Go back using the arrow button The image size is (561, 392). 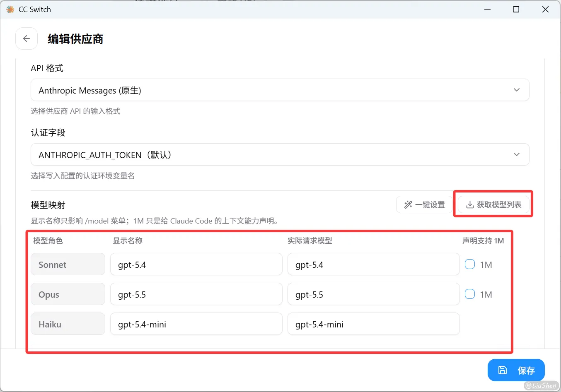coord(27,38)
